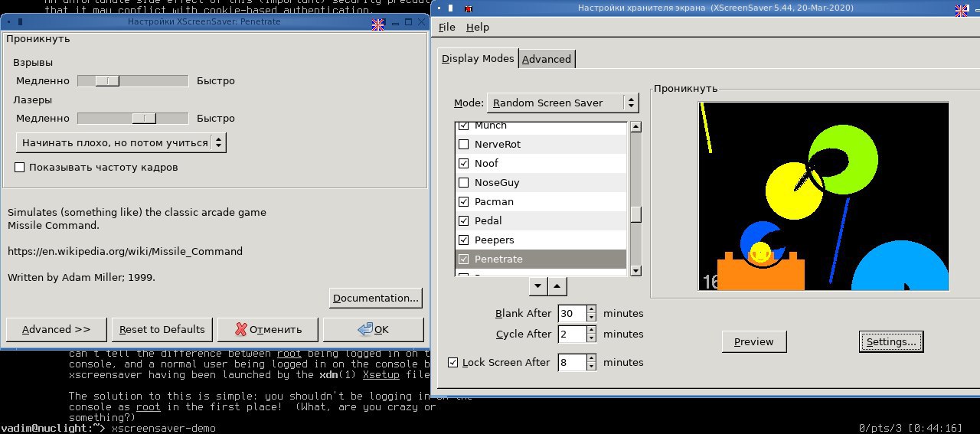Click the screensaver list scrollbar thumb
Viewport: 980px width, 434px height.
click(x=635, y=214)
